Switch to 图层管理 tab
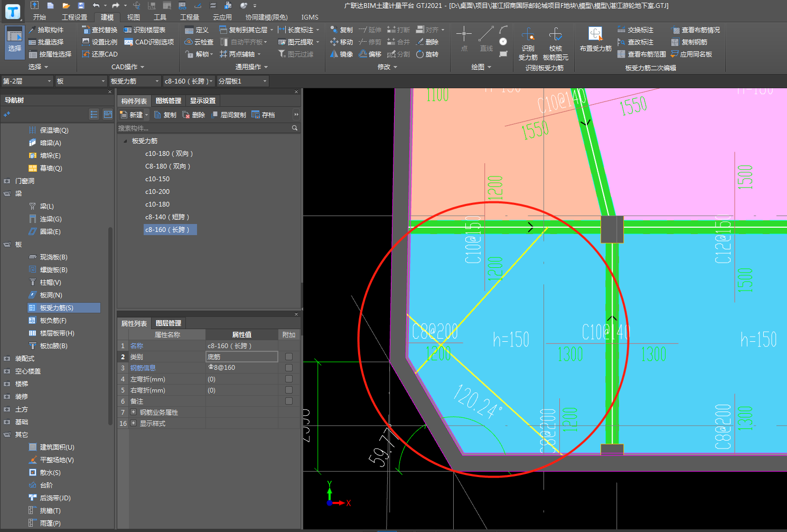This screenshot has width=787, height=532. pyautogui.click(x=168, y=323)
